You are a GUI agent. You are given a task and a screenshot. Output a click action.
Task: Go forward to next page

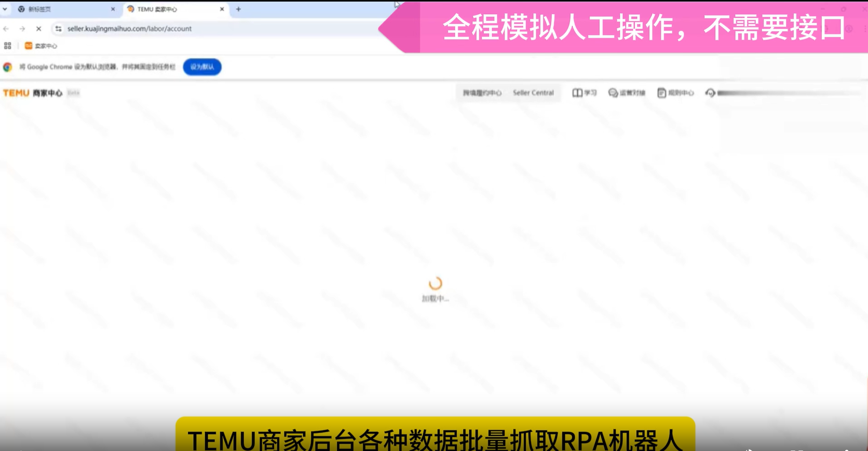22,29
